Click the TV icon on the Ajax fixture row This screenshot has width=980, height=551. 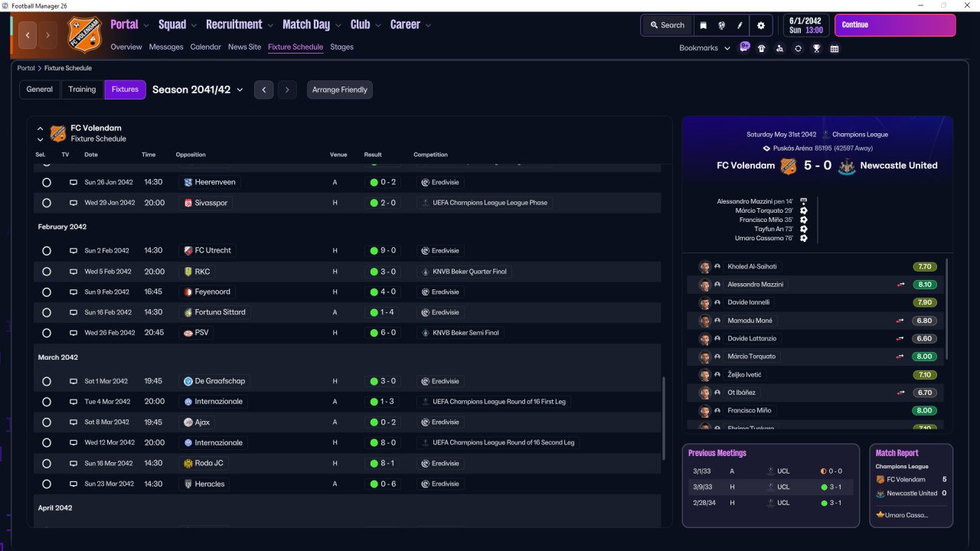click(x=73, y=422)
